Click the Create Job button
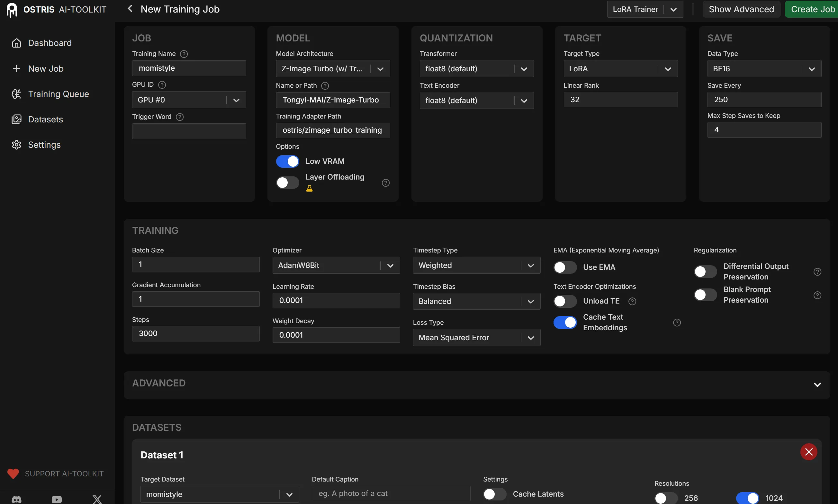 pyautogui.click(x=812, y=9)
